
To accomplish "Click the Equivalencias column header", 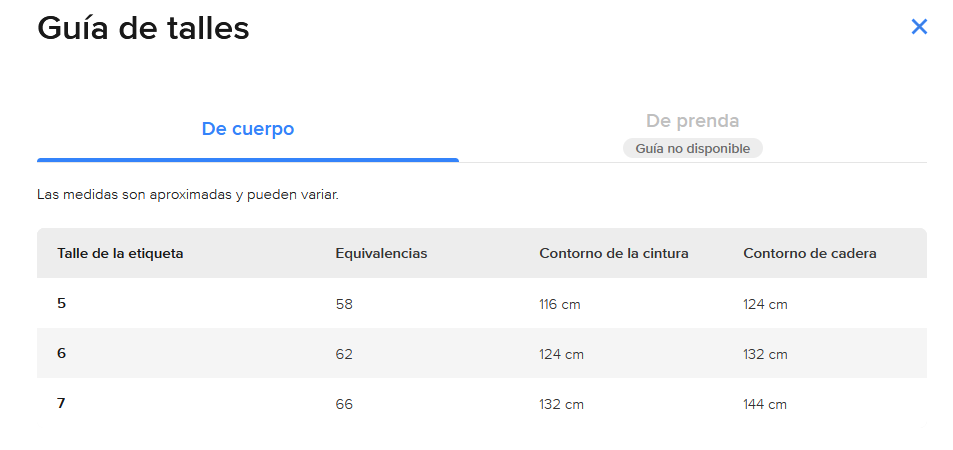I will tap(381, 253).
